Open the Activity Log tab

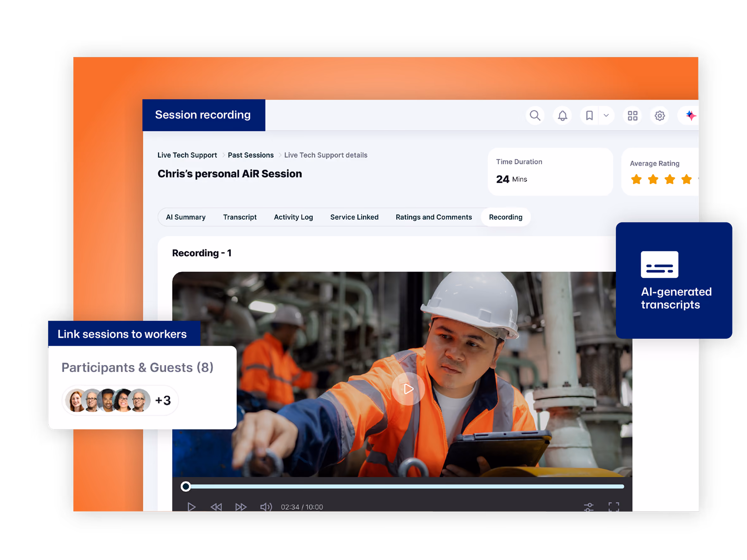click(x=294, y=217)
